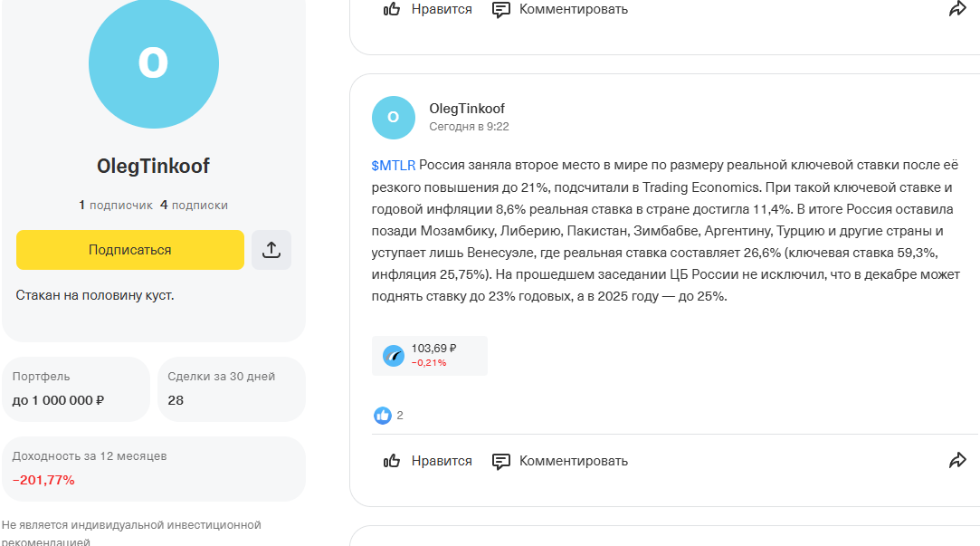980x546 pixels.
Task: Like the upper post with Нравится
Action: tap(428, 9)
